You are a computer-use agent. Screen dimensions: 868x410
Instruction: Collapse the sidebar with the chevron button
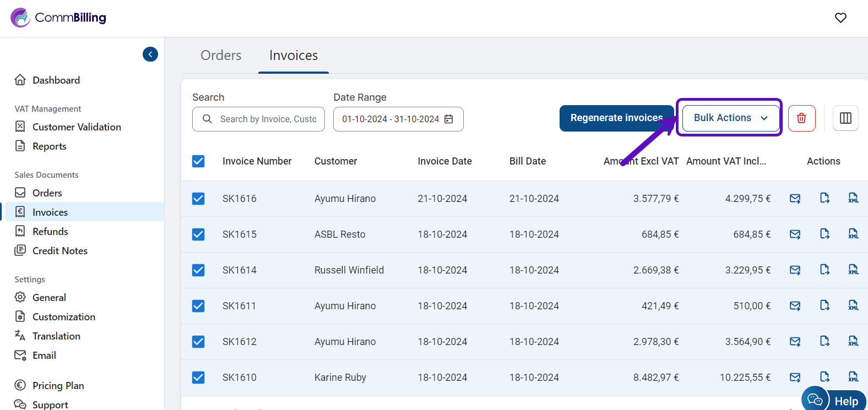(150, 54)
